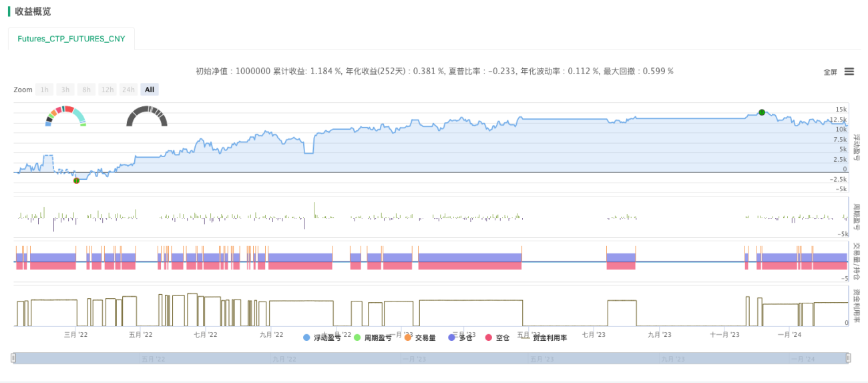Choose the 24h zoom option

128,90
